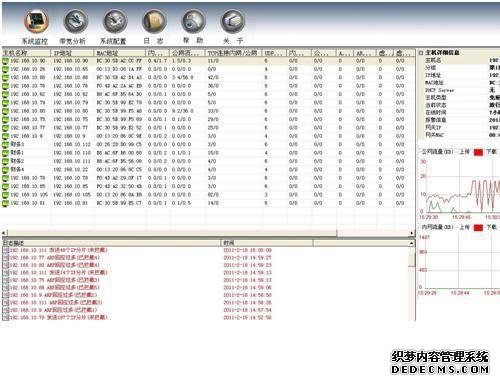
Task: Click log entry icon timed 14:59:27
Action: coord(5,258)
